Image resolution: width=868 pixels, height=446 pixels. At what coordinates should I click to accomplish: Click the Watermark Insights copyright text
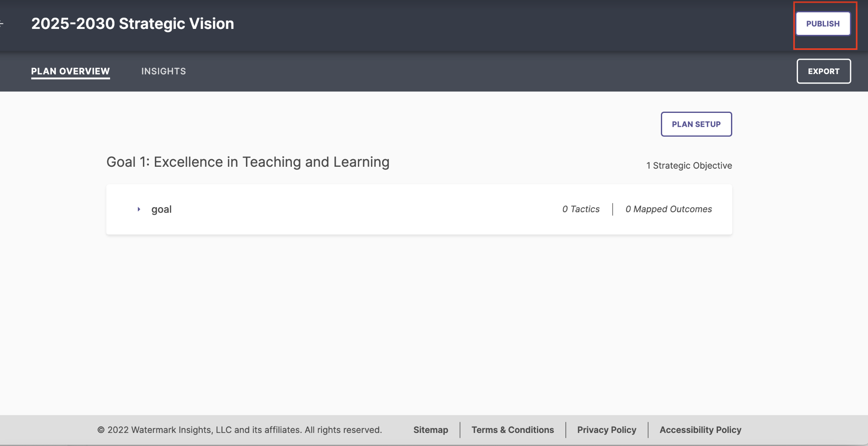tap(240, 430)
